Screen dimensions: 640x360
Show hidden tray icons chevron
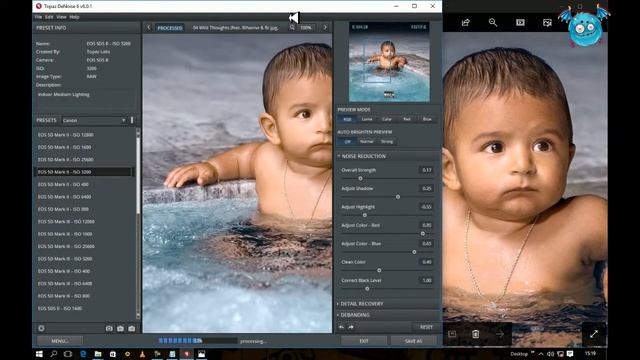(x=541, y=354)
